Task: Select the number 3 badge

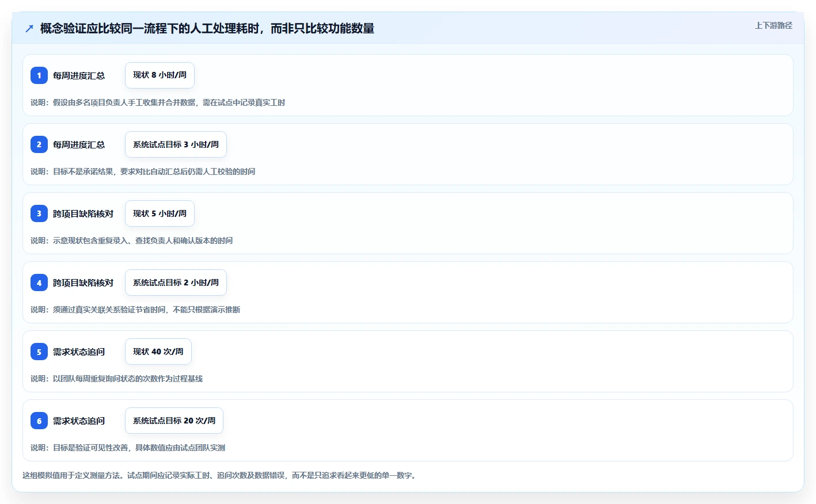Action: 39,213
